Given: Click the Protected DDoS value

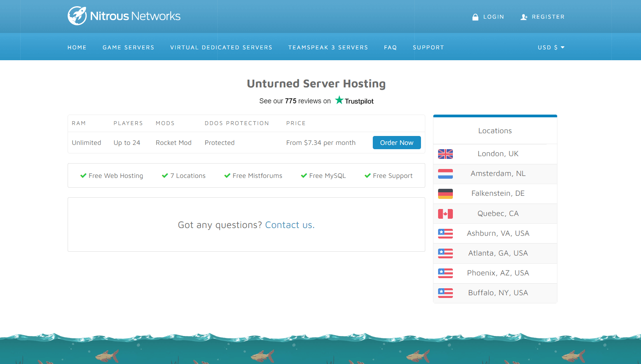Looking at the screenshot, I should click(220, 143).
